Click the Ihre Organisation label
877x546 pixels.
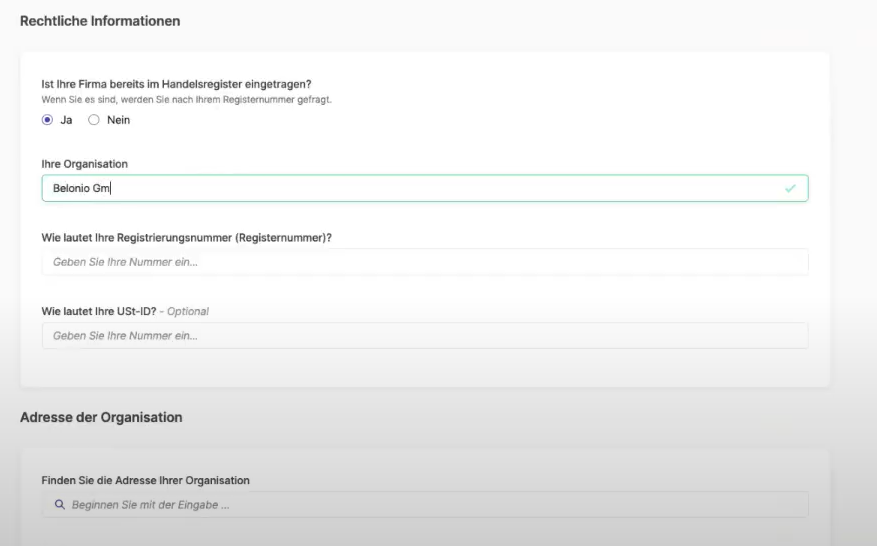84,164
